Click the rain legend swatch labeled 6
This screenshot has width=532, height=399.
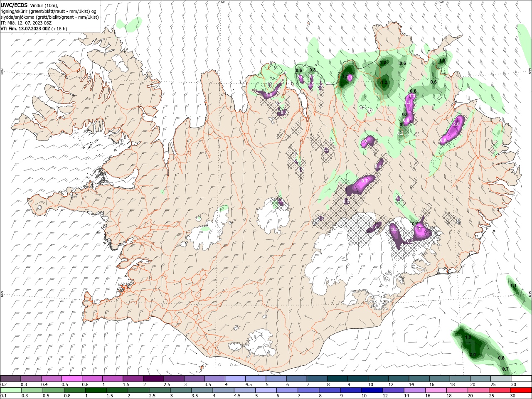tap(287, 390)
